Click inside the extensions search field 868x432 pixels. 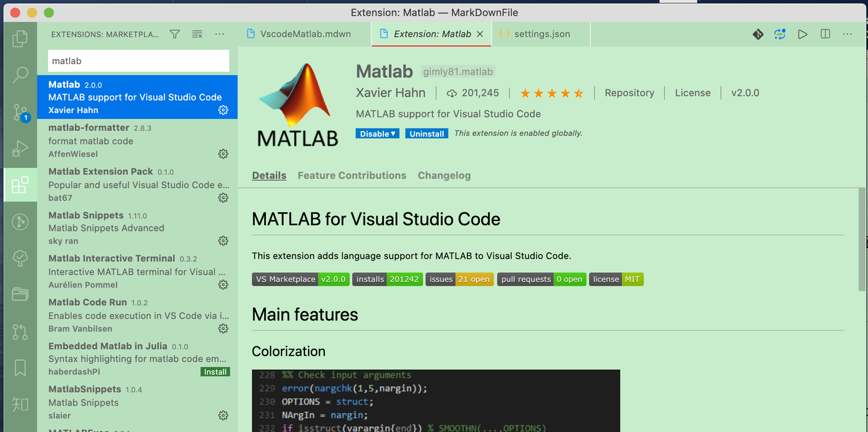[x=138, y=60]
